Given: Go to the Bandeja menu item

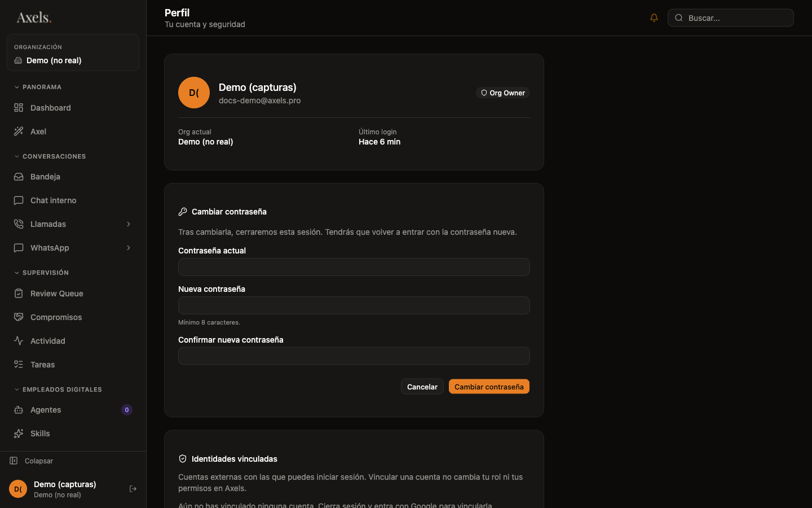Looking at the screenshot, I should click(x=73, y=177).
